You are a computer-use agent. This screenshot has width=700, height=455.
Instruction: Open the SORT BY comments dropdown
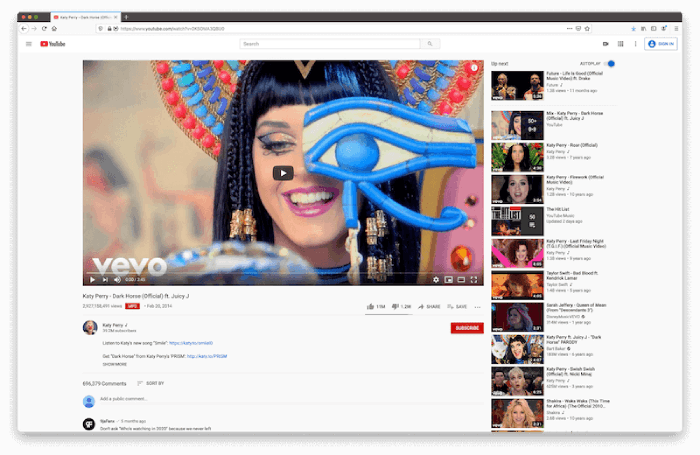click(x=150, y=383)
